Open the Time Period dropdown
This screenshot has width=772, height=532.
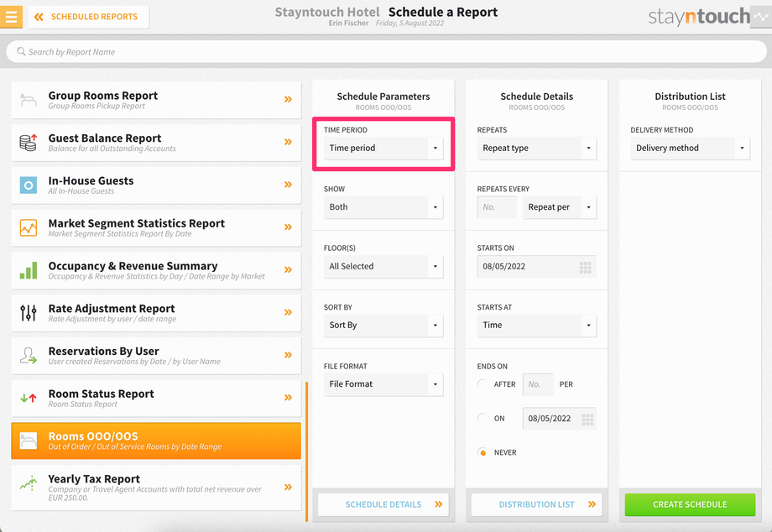[x=383, y=149]
